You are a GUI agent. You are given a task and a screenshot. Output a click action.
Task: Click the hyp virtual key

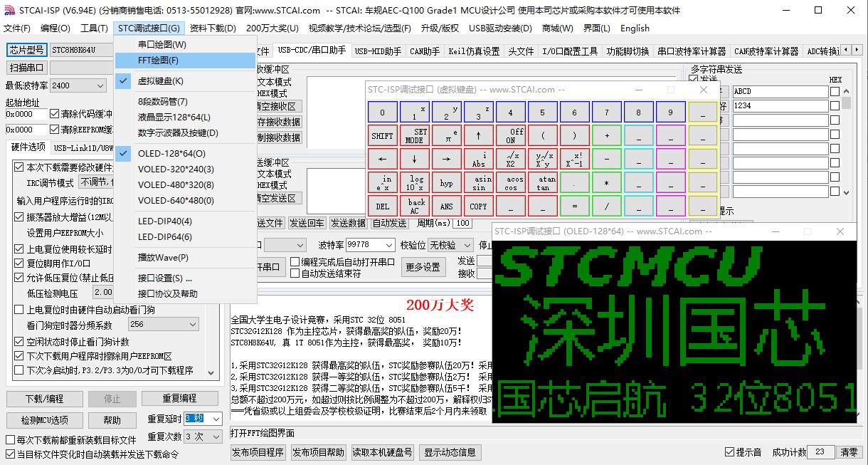446,182
